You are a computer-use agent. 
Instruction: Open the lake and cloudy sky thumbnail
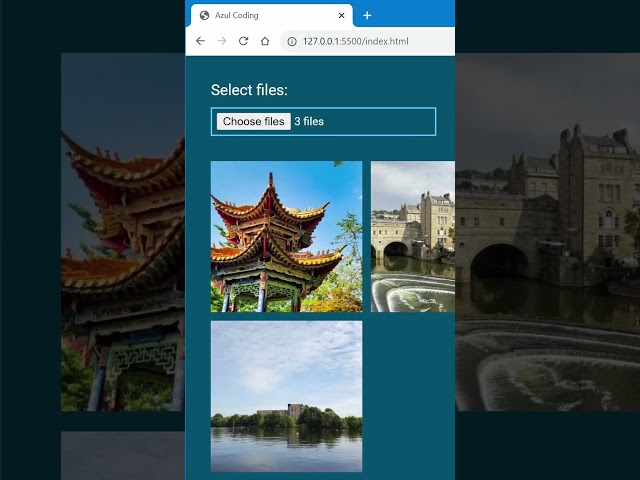(x=286, y=396)
